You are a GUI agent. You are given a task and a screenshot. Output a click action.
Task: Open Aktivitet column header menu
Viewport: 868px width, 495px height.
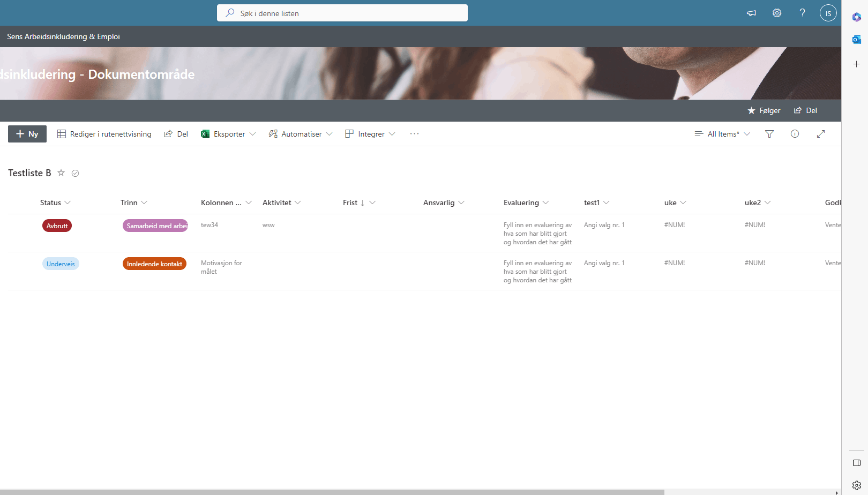(x=282, y=202)
